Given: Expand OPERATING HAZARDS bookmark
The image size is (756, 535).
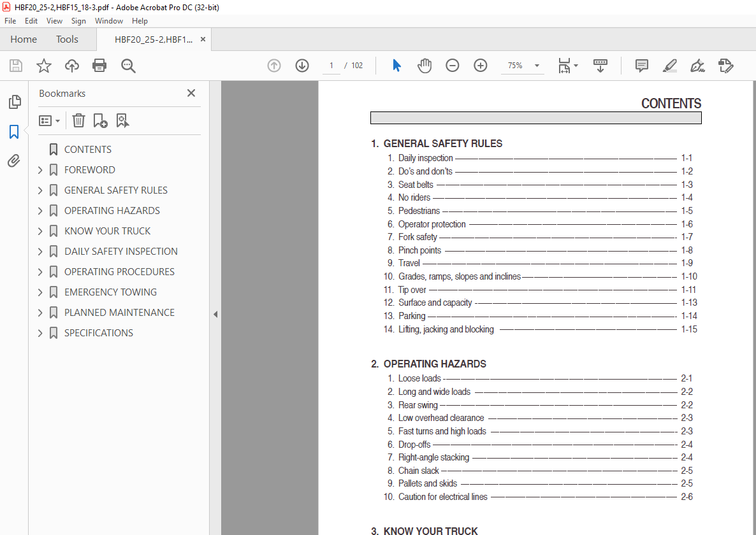Looking at the screenshot, I should point(41,210).
